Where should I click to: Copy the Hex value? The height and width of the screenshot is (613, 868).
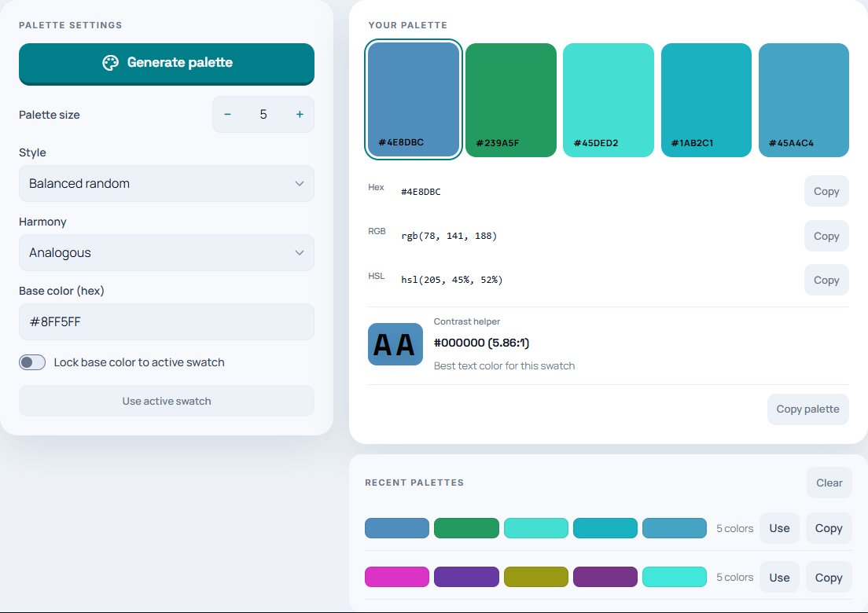[x=826, y=192]
